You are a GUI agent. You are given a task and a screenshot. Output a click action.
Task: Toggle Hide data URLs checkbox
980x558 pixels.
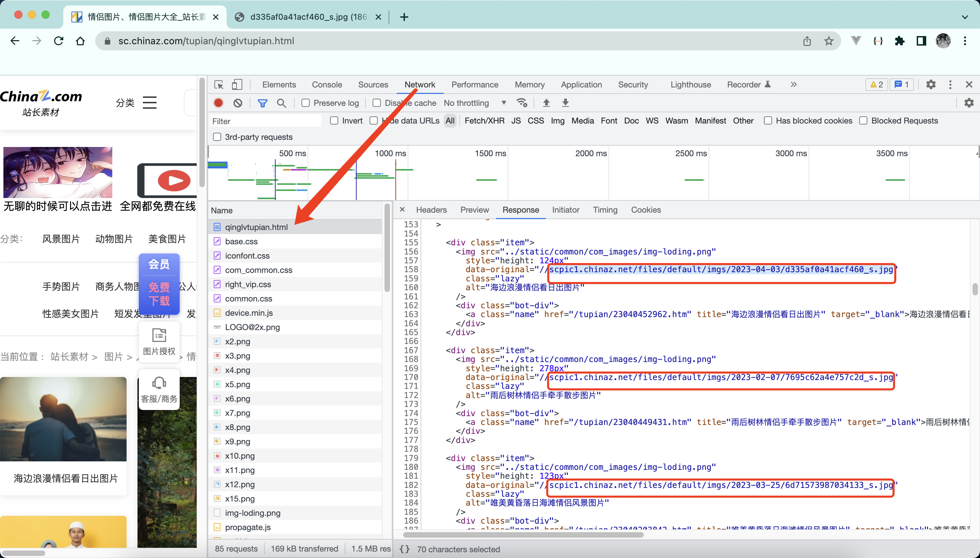(x=374, y=121)
